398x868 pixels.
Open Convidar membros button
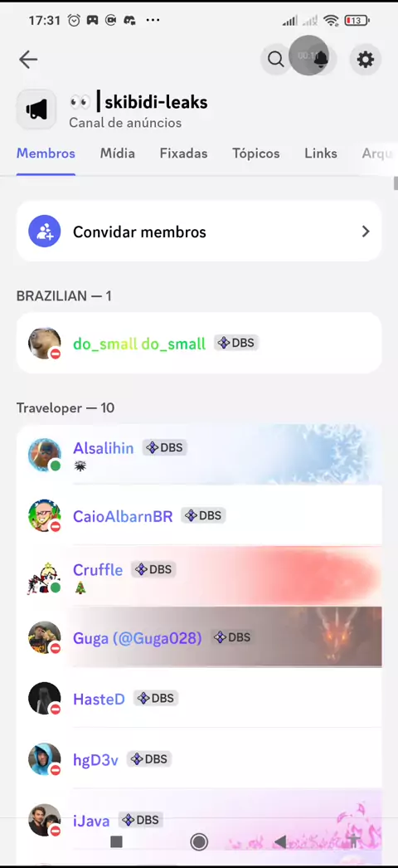coord(199,232)
